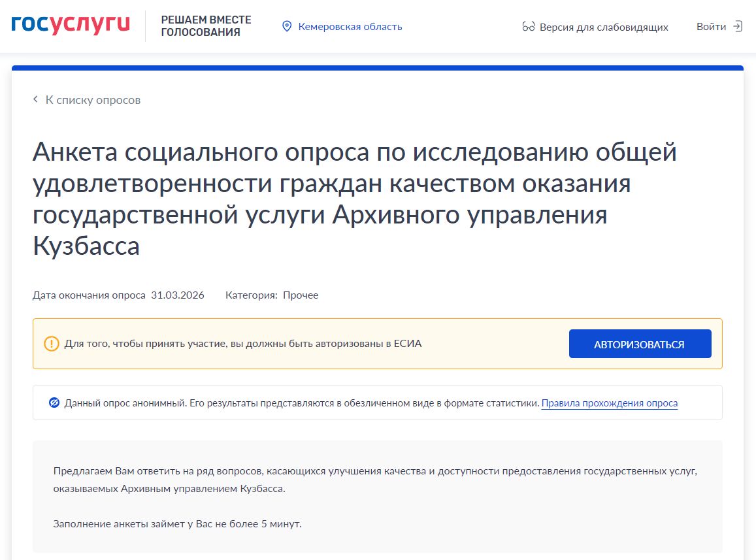The width and height of the screenshot is (756, 560).
Task: Click "Войти" to sign in
Action: click(x=711, y=27)
